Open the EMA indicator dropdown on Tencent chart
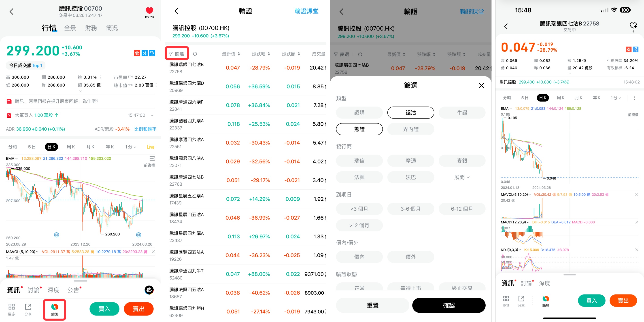Image resolution: width=644 pixels, height=322 pixels. pos(11,159)
